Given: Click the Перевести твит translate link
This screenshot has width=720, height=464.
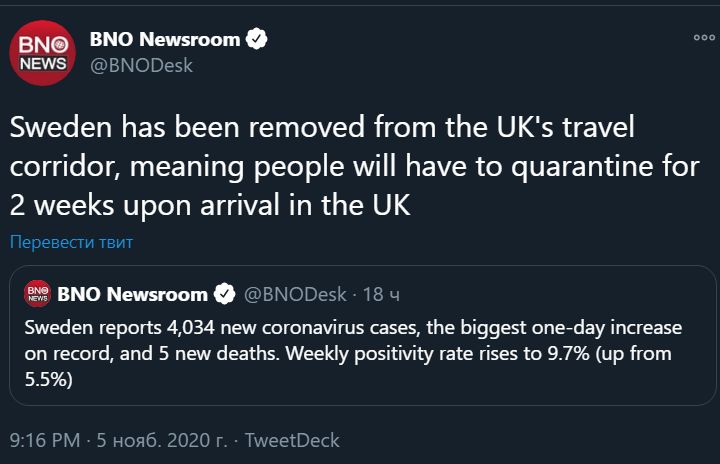Looking at the screenshot, I should (x=71, y=242).
